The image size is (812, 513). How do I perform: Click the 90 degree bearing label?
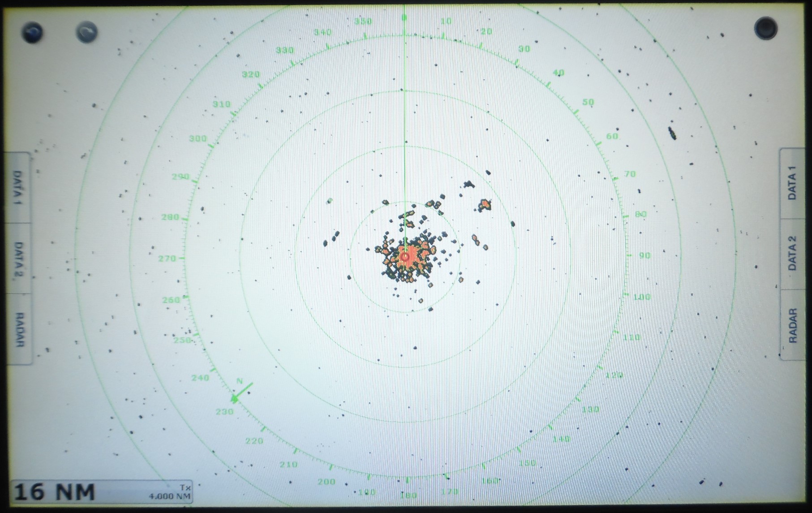pos(644,255)
